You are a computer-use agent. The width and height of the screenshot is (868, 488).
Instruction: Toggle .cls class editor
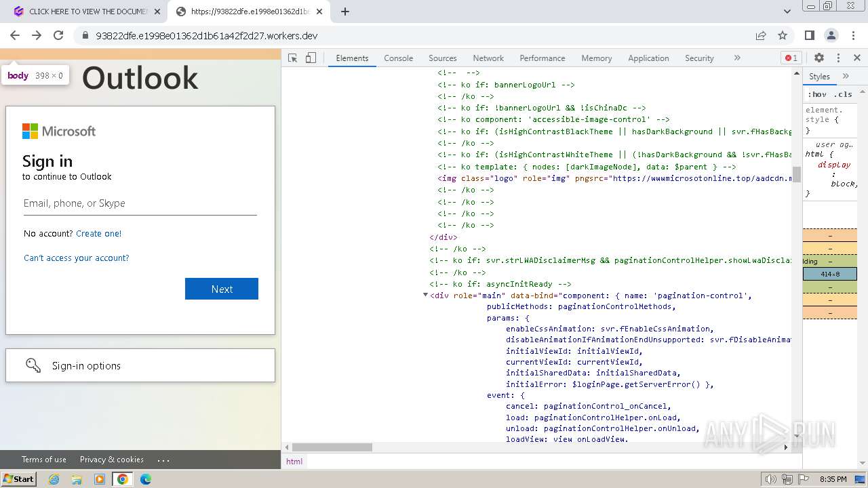(x=844, y=94)
